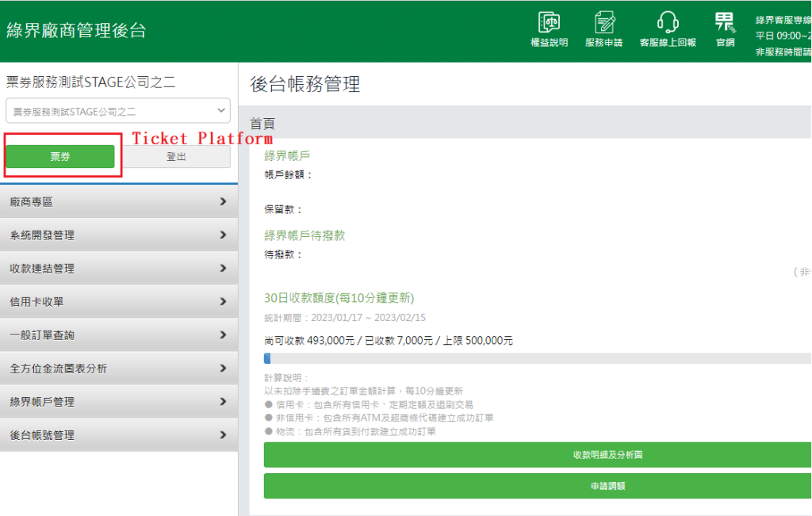Click the 綠界廠商管理後台 header title
Screen dimensions: 812x516
click(76, 31)
